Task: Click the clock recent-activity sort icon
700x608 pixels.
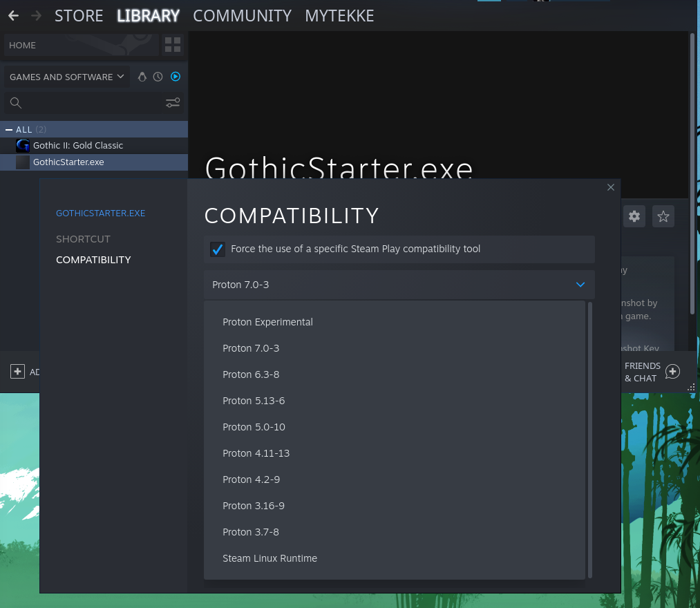Action: (x=158, y=77)
